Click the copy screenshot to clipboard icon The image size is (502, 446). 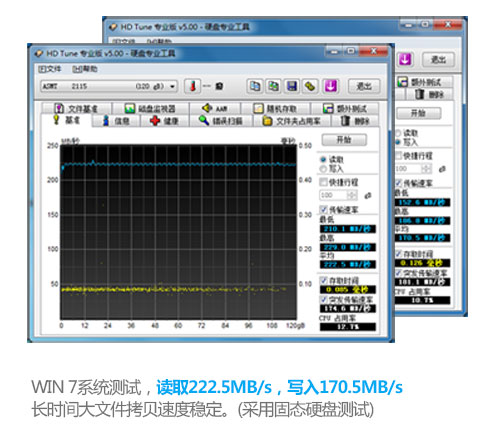click(x=274, y=86)
